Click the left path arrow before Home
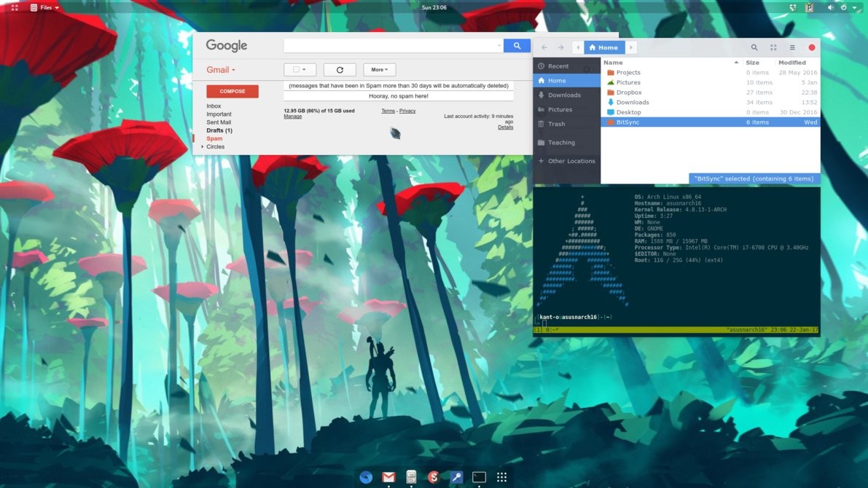Image resolution: width=868 pixels, height=488 pixels. pyautogui.click(x=578, y=47)
